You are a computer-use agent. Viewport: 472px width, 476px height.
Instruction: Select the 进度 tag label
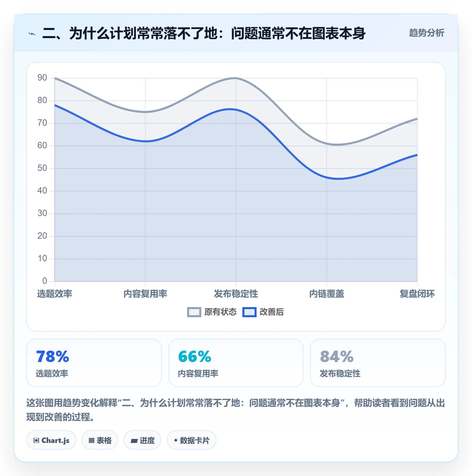tap(147, 440)
